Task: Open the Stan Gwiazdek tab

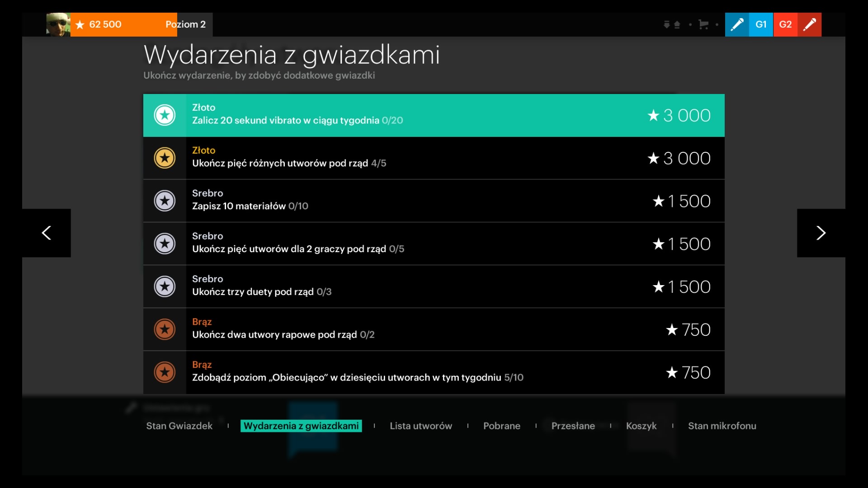Action: [179, 426]
